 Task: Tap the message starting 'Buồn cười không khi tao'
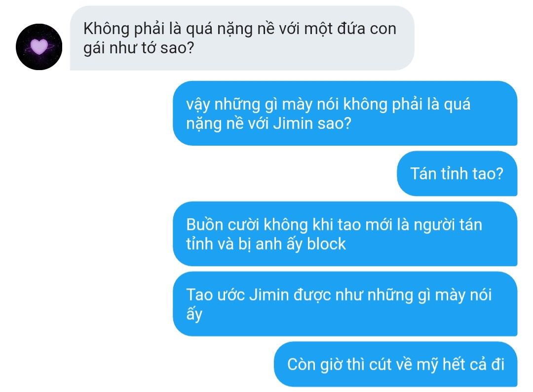click(345, 234)
